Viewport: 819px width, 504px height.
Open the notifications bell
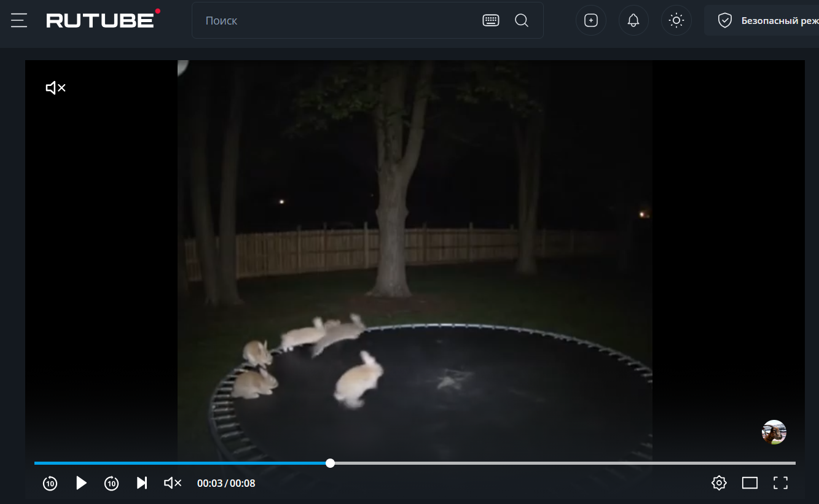point(633,20)
